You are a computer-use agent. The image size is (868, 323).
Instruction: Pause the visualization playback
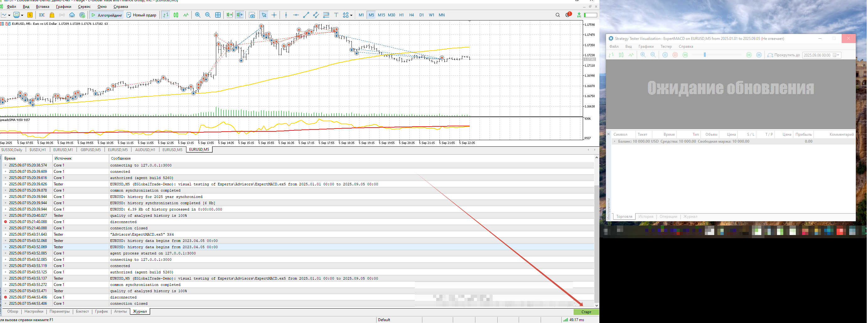(x=665, y=55)
